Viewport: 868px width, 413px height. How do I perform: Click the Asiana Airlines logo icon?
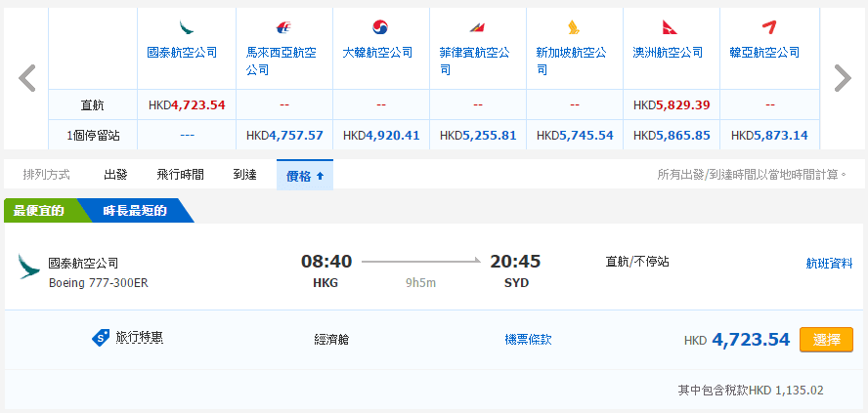[x=767, y=27]
